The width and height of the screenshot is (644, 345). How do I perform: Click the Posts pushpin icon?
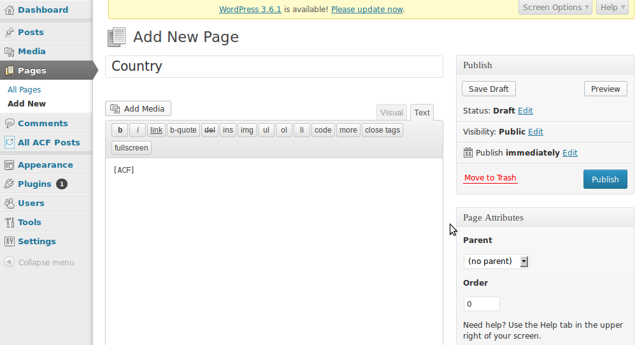pyautogui.click(x=9, y=32)
